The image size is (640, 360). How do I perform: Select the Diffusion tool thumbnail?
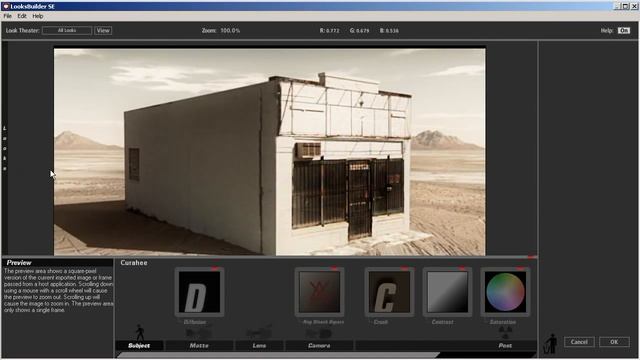pos(199,292)
